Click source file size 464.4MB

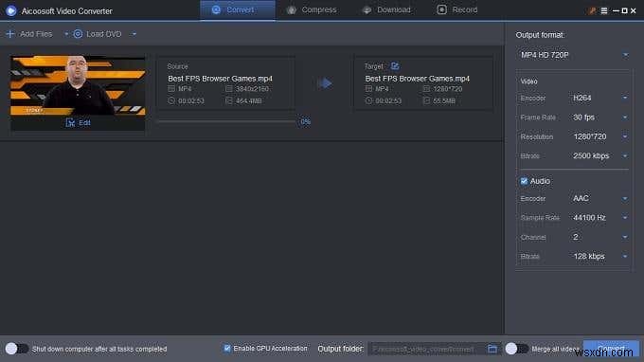(x=249, y=100)
